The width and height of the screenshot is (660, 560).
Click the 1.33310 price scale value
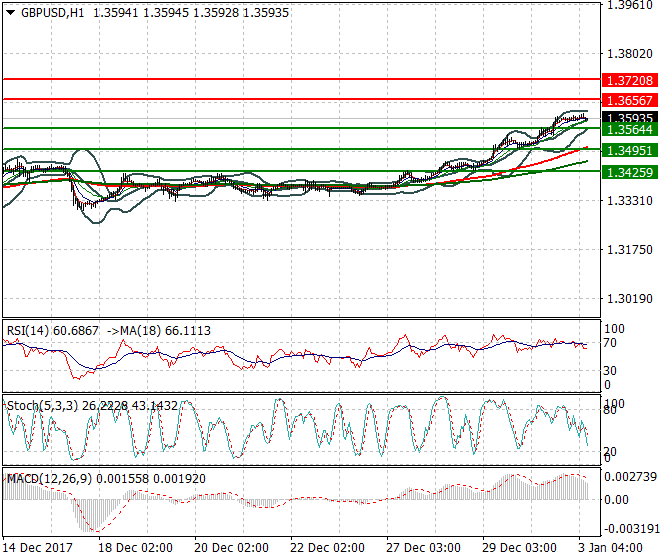[630, 200]
